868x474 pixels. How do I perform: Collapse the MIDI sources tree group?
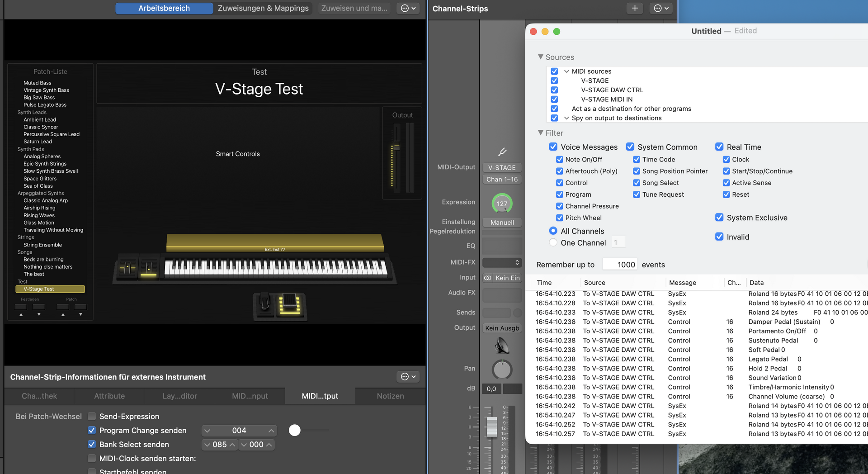[566, 71]
